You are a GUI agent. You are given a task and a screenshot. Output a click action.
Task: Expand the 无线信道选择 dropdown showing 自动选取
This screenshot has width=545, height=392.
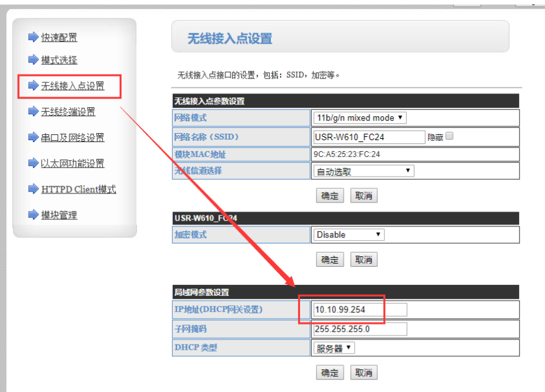click(x=364, y=171)
